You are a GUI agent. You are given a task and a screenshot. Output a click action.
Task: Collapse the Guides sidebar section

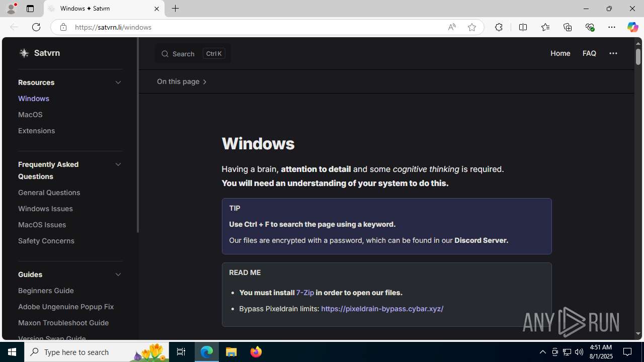tap(118, 275)
